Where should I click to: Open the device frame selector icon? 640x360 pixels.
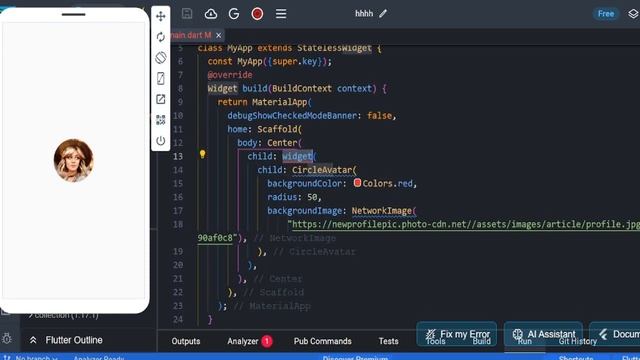160,78
